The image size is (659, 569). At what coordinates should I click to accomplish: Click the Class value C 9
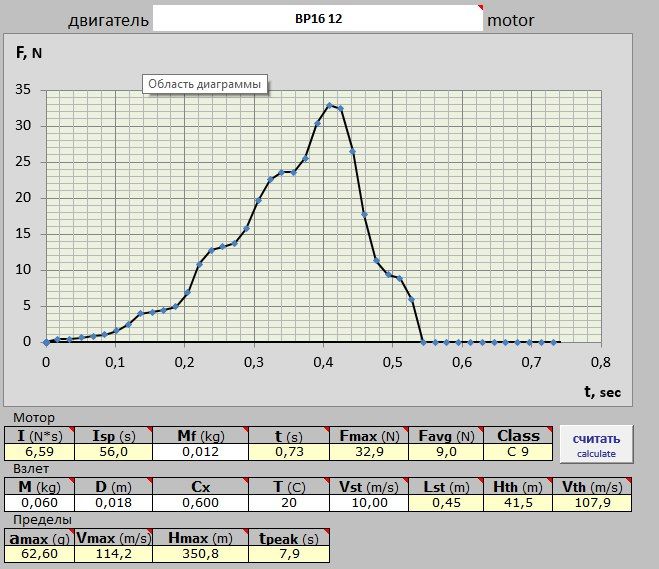(x=518, y=452)
